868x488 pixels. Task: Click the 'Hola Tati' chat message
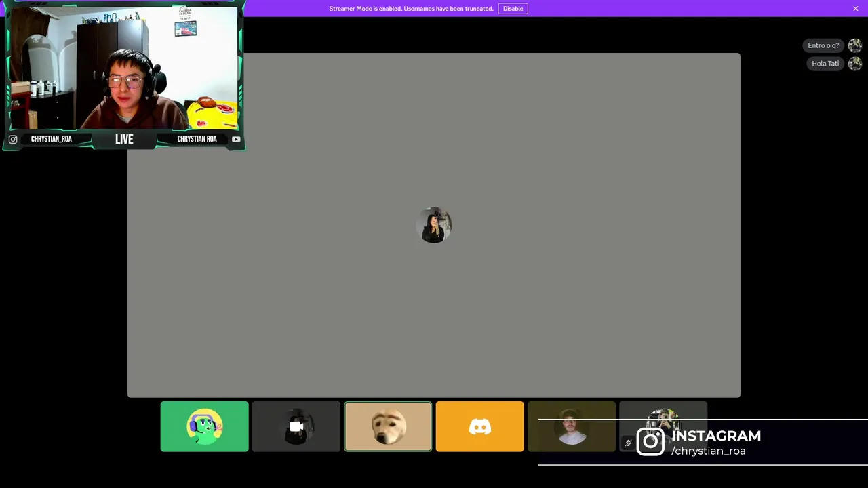825,64
